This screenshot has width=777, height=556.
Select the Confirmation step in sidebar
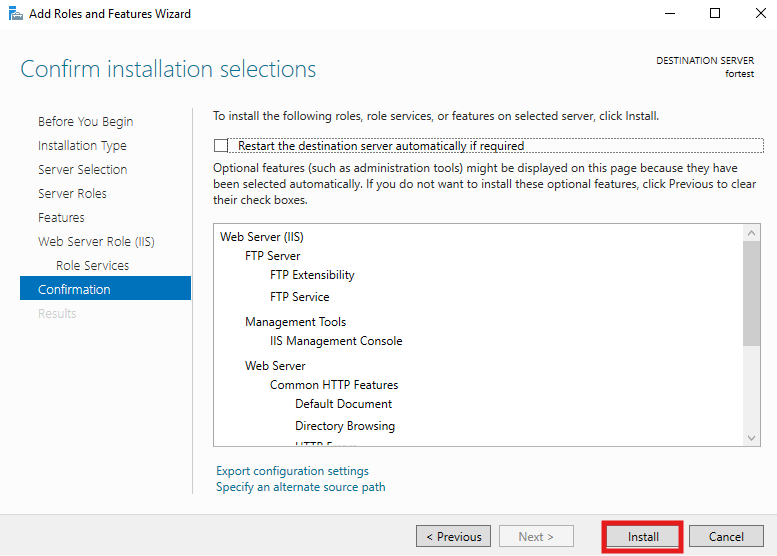[105, 288]
